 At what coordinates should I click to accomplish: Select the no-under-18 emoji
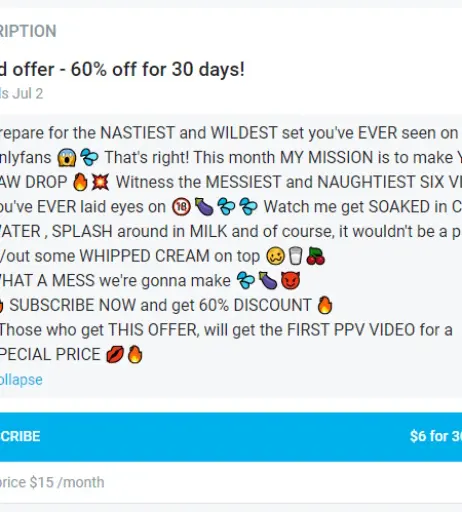click(x=181, y=207)
